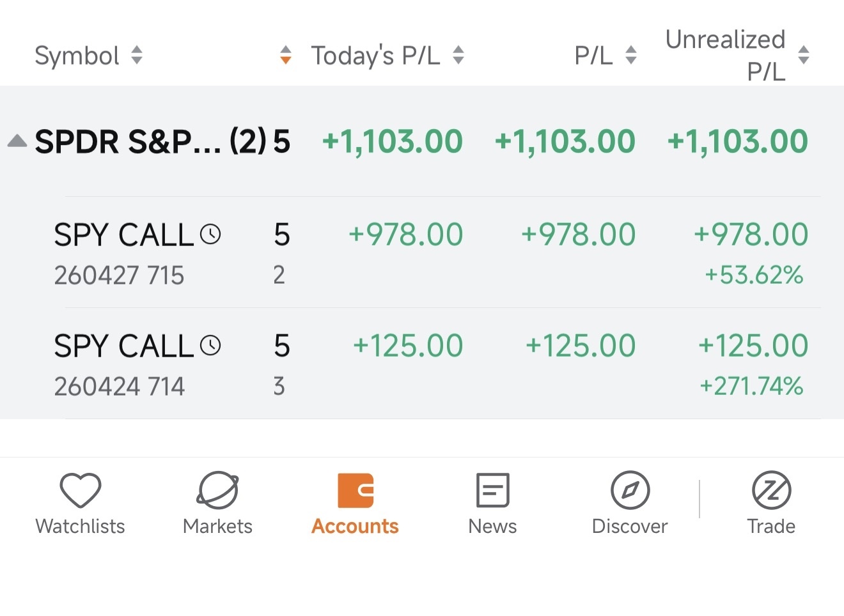Switch to the Watchlists tab label

(x=80, y=526)
